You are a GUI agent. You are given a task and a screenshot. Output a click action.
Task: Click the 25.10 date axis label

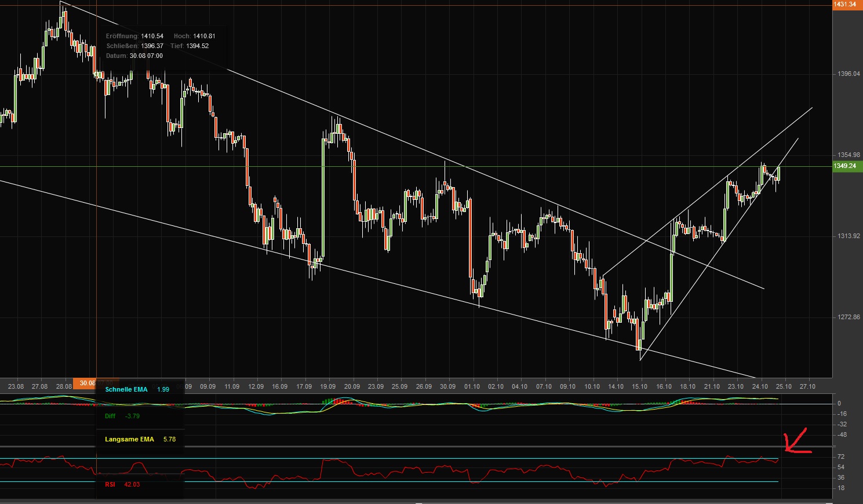pyautogui.click(x=784, y=386)
